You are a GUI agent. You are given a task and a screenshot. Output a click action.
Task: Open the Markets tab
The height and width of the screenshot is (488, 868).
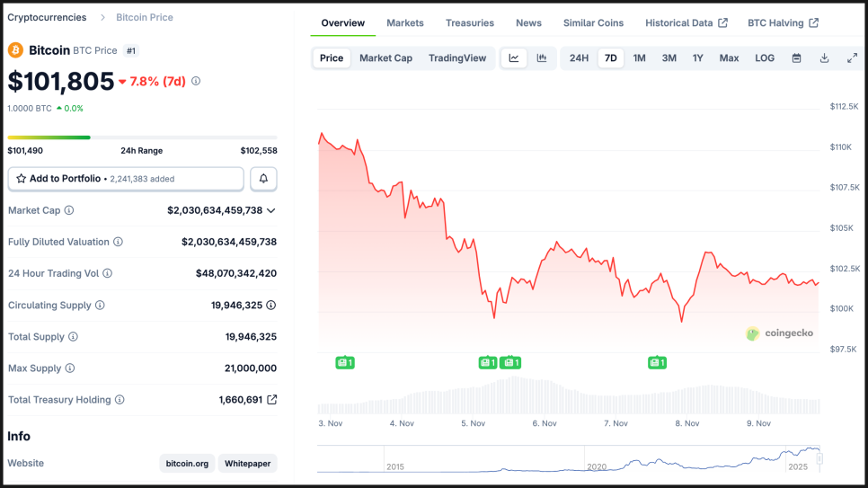(x=405, y=23)
